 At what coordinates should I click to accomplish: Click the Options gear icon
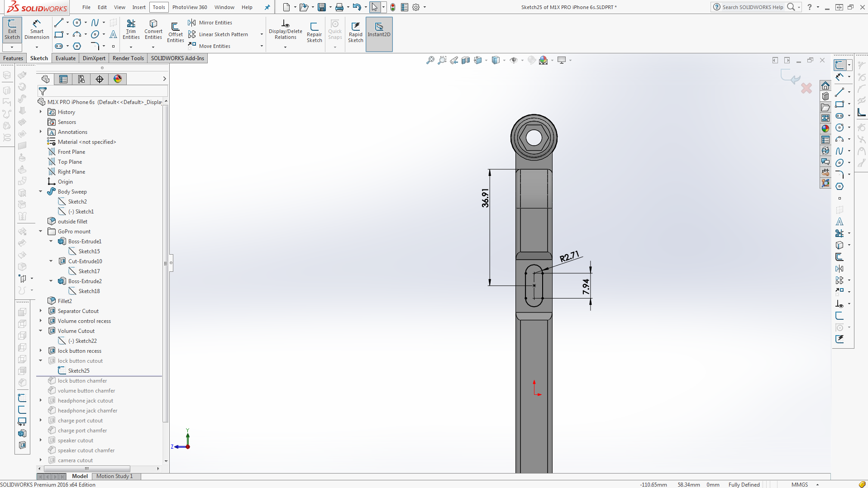pos(416,7)
